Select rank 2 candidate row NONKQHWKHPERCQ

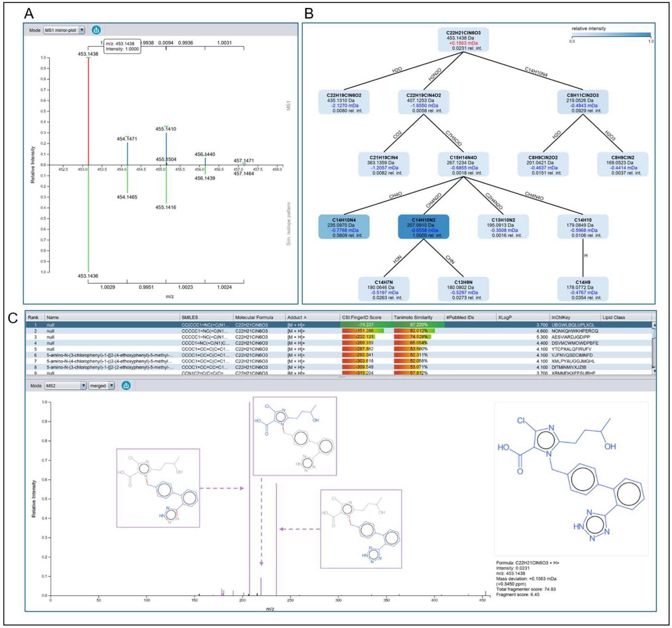pyautogui.click(x=575, y=331)
